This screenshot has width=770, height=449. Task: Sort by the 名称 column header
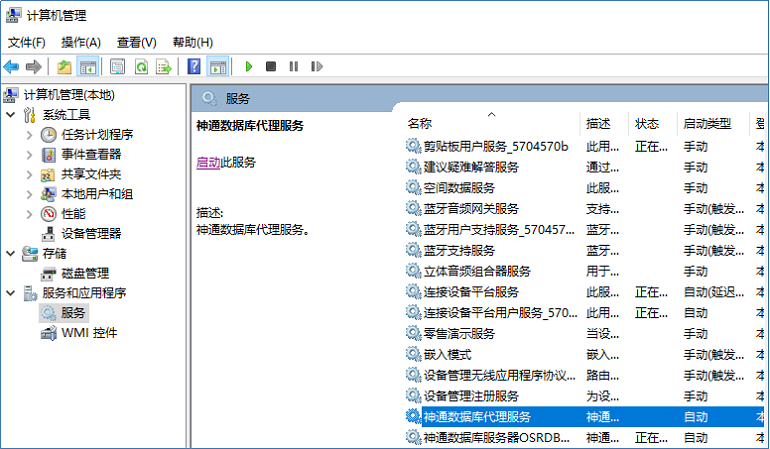click(419, 123)
